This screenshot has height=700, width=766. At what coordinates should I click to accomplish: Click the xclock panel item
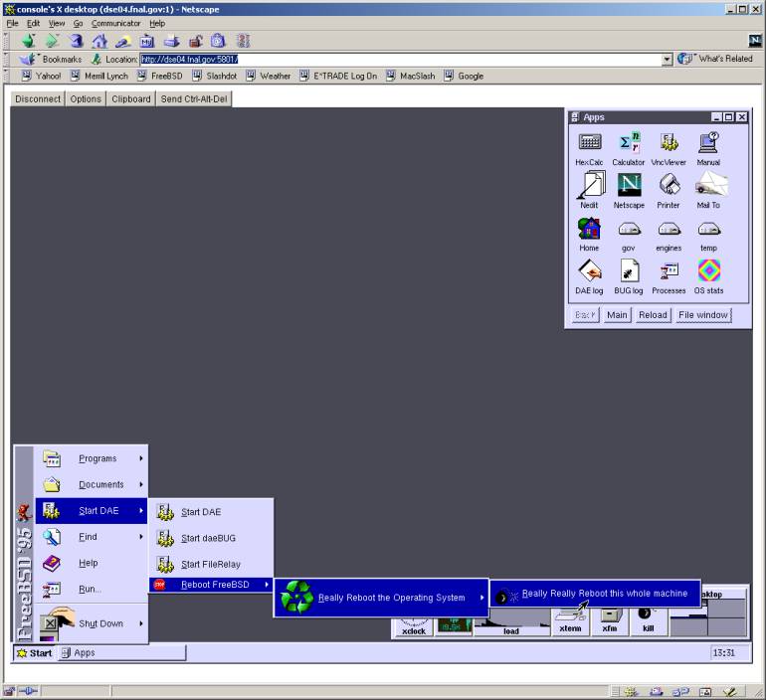pyautogui.click(x=413, y=626)
